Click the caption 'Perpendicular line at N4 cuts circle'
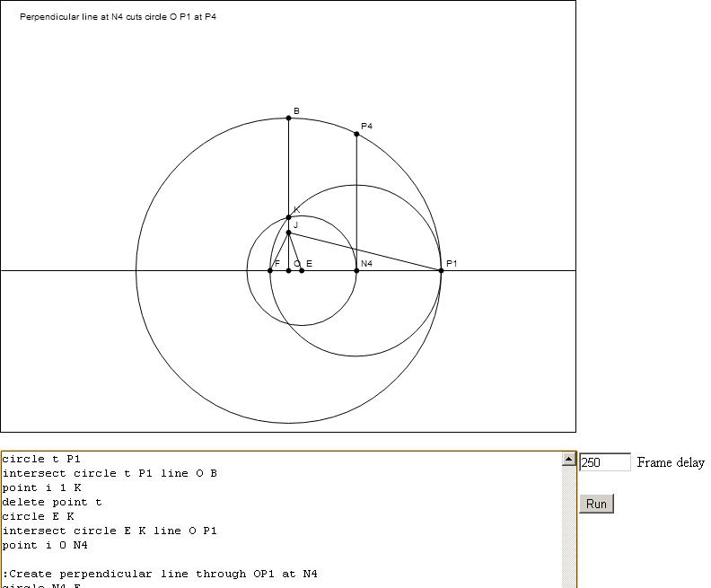711x588 pixels. pyautogui.click(x=94, y=17)
